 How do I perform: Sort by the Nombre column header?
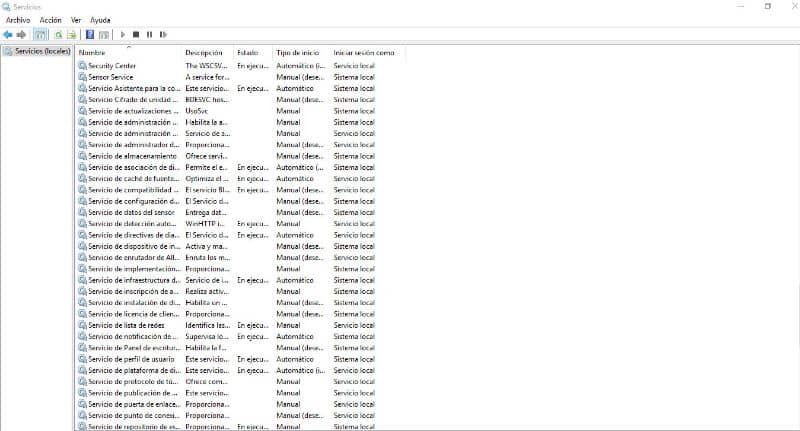(x=92, y=53)
